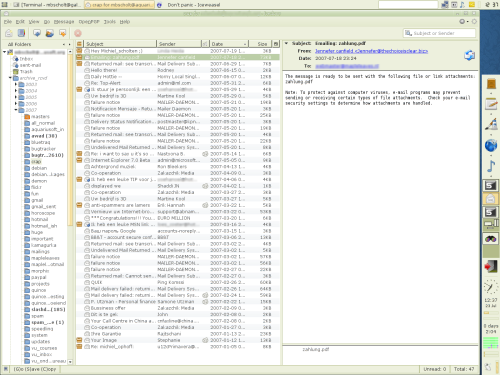This screenshot has height=375, width=500.
Task: Click the compose new message toolbar icon
Action: 9,33
